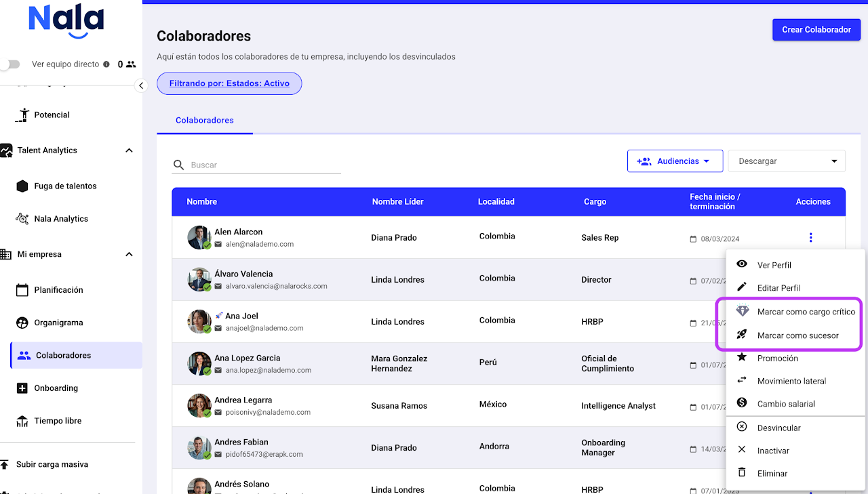
Task: Open the Onboarding section
Action: pos(56,388)
